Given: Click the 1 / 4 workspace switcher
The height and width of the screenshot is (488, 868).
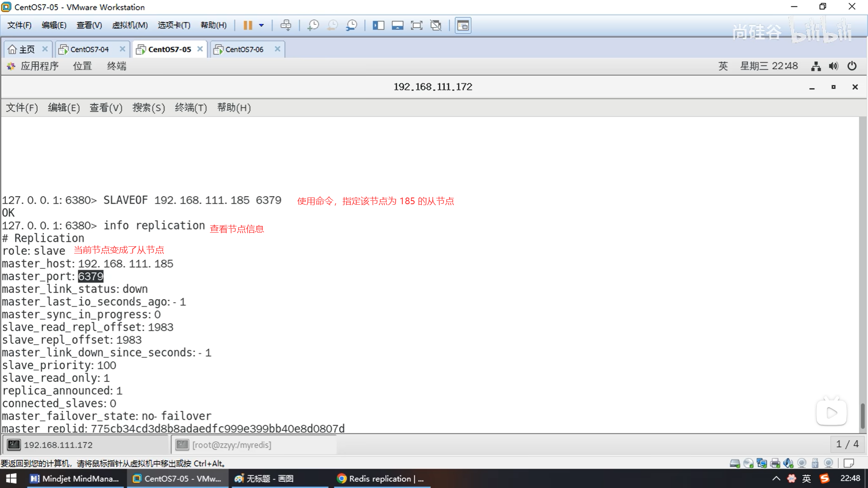Looking at the screenshot, I should (x=847, y=444).
